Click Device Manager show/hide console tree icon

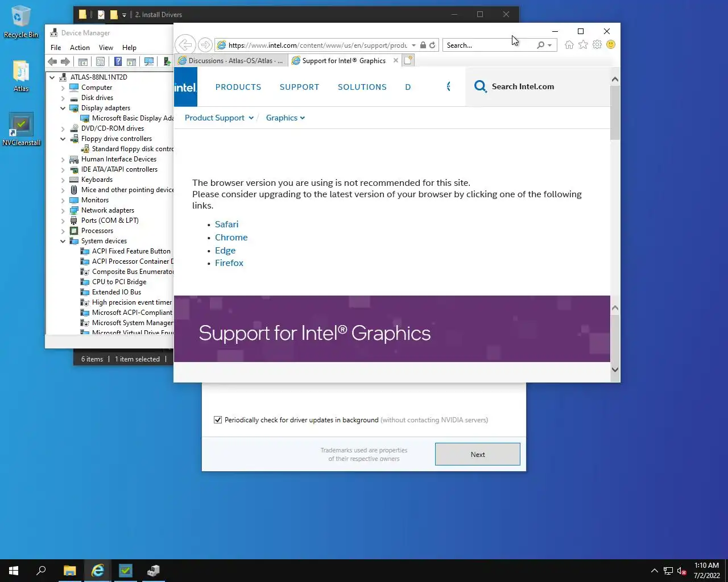click(83, 61)
